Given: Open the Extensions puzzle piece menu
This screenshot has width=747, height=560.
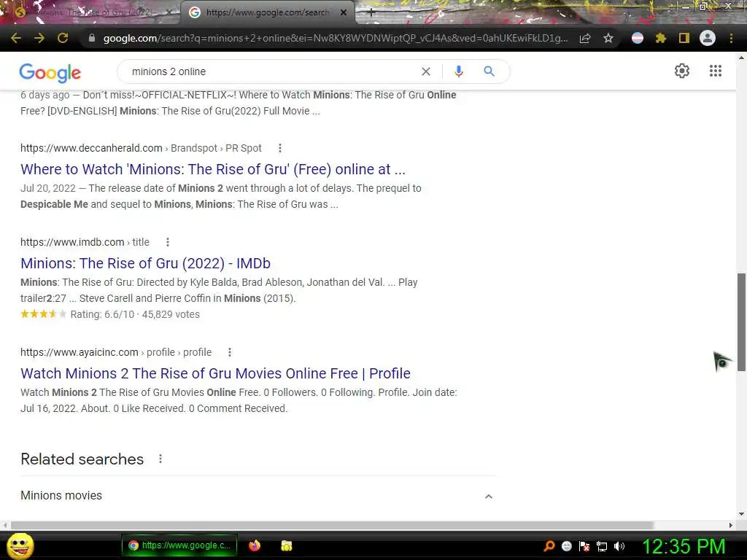Looking at the screenshot, I should pyautogui.click(x=661, y=38).
